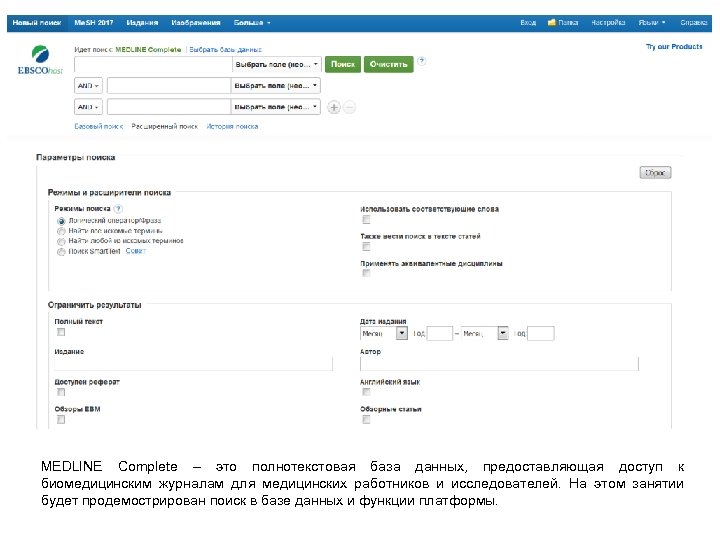Check the Английский язык checkbox
This screenshot has height=540, width=720.
pyautogui.click(x=366, y=392)
